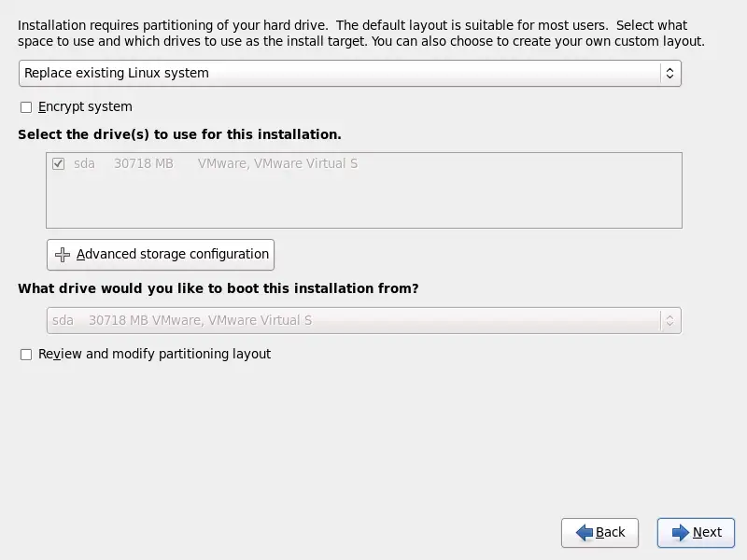Viewport: 747px width, 560px height.
Task: Click the blue Next arrow icon
Action: click(681, 532)
